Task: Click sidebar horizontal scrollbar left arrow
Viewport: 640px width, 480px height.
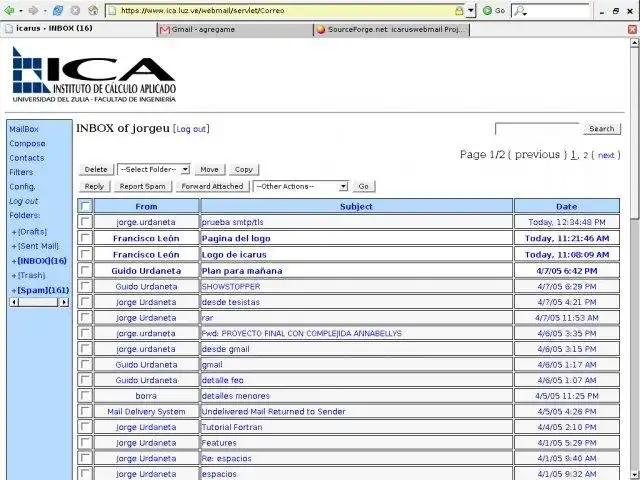Action: tap(14, 302)
